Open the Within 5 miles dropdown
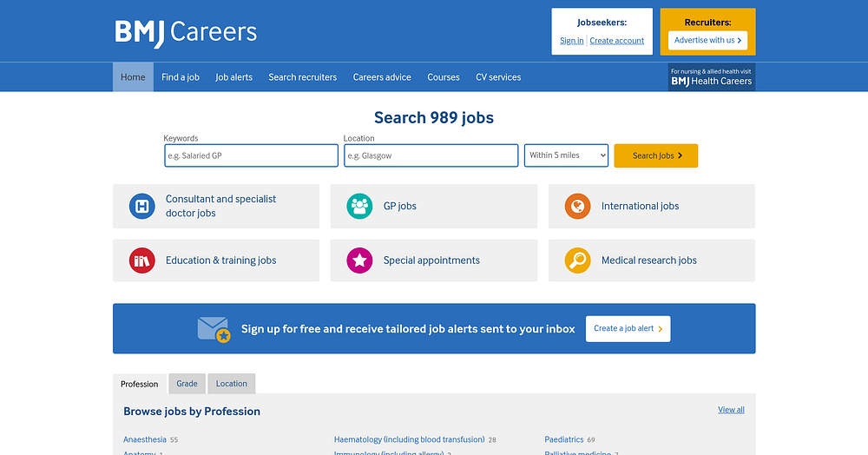 (566, 155)
